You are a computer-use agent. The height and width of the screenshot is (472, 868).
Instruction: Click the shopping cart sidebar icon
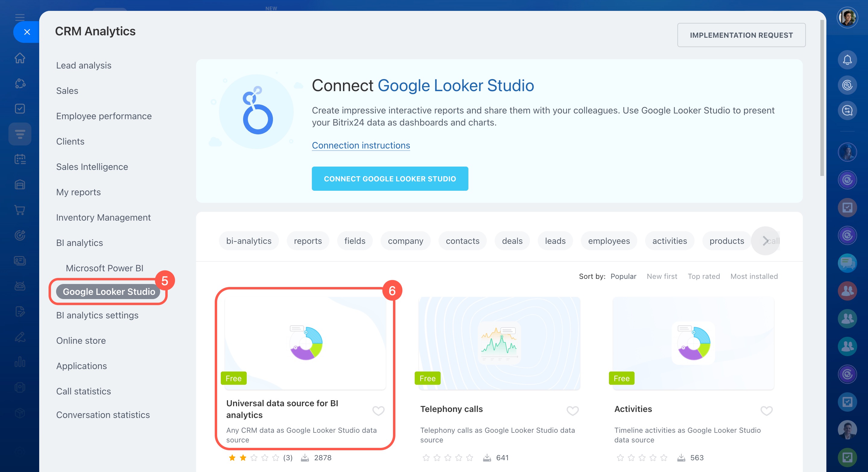point(20,210)
